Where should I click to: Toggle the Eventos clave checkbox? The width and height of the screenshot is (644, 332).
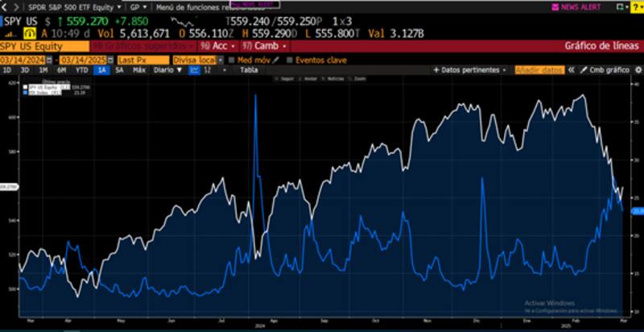point(290,60)
